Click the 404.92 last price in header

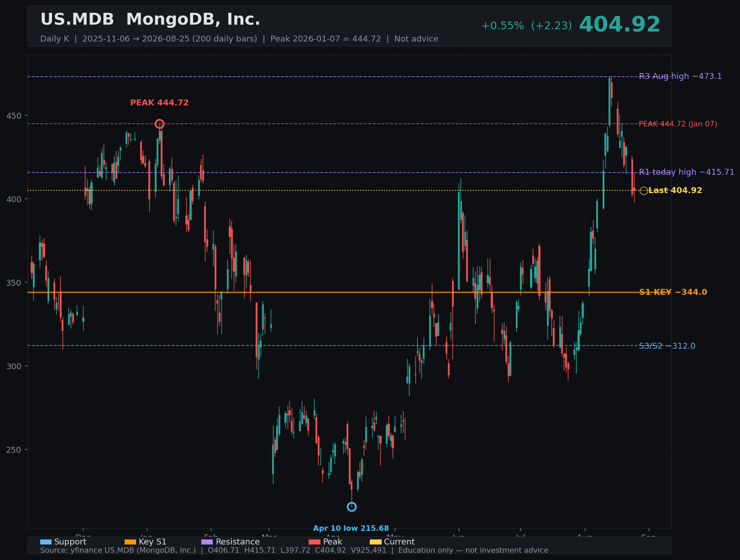(x=619, y=25)
